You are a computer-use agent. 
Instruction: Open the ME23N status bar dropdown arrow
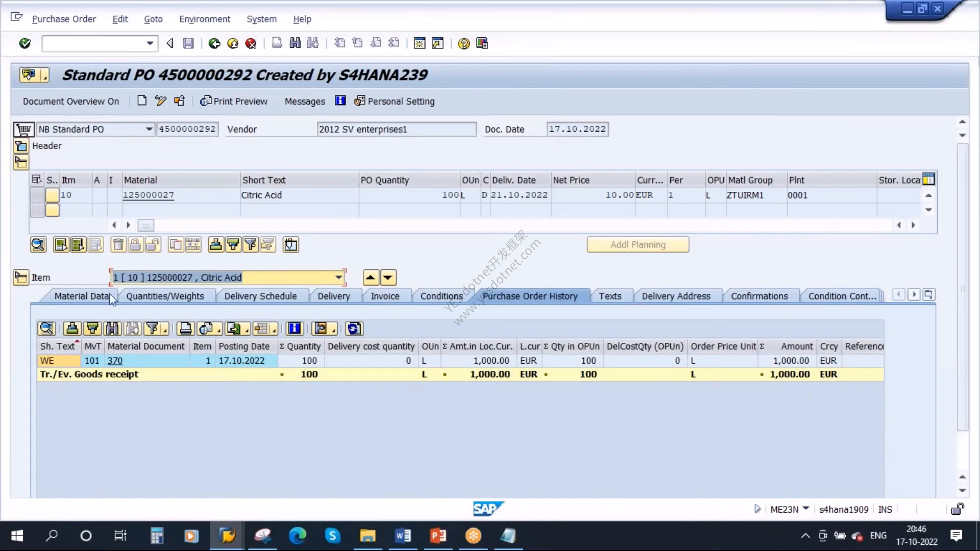point(805,509)
